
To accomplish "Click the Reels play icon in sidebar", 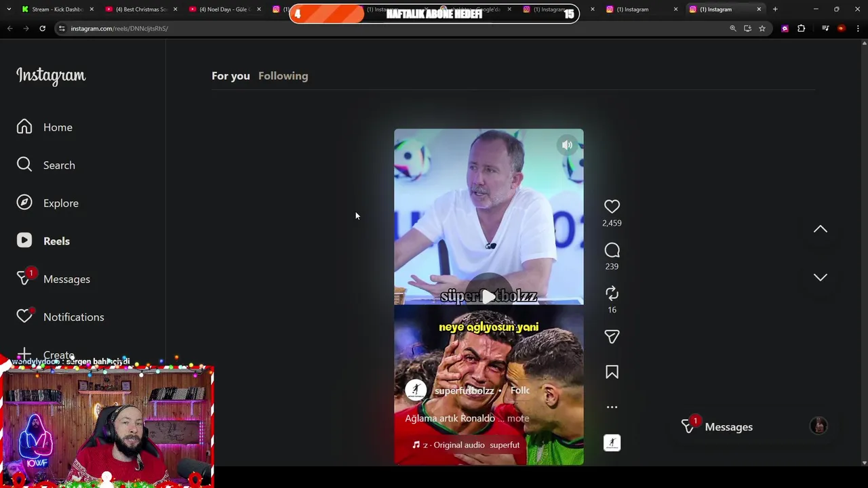I will pyautogui.click(x=24, y=241).
